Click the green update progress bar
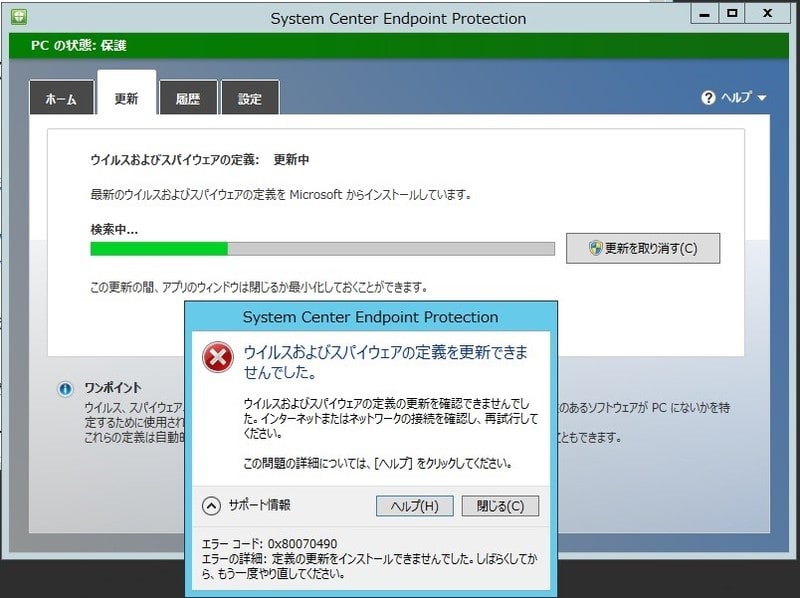This screenshot has height=598, width=800. click(x=322, y=249)
